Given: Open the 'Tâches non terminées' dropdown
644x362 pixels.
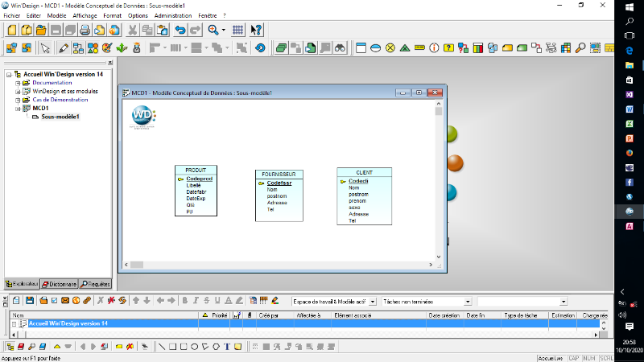Looking at the screenshot, I should (x=469, y=301).
